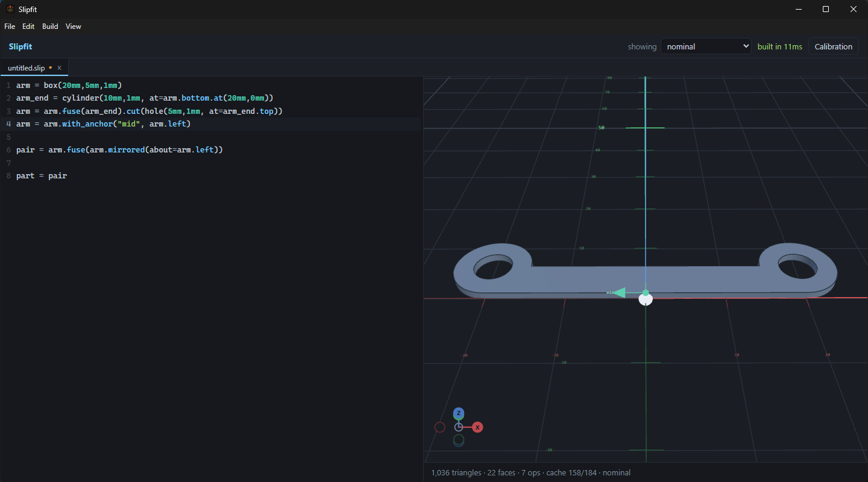Click the white origin dot in viewport
The image size is (868, 482).
(x=646, y=299)
